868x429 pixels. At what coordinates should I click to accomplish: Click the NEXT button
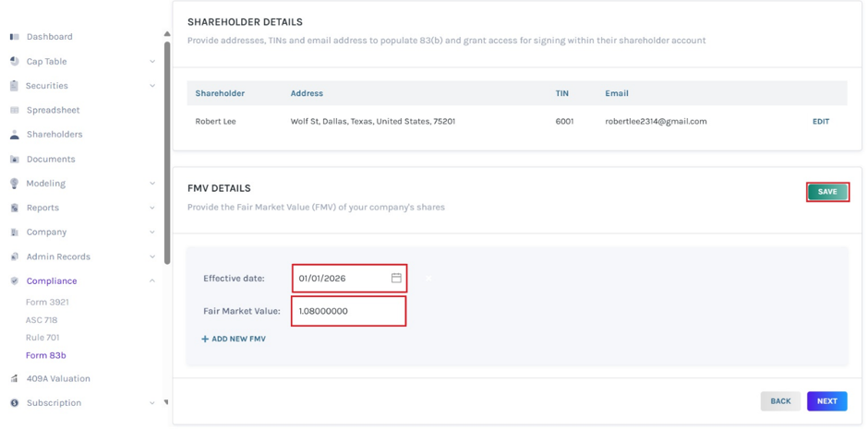coord(827,401)
